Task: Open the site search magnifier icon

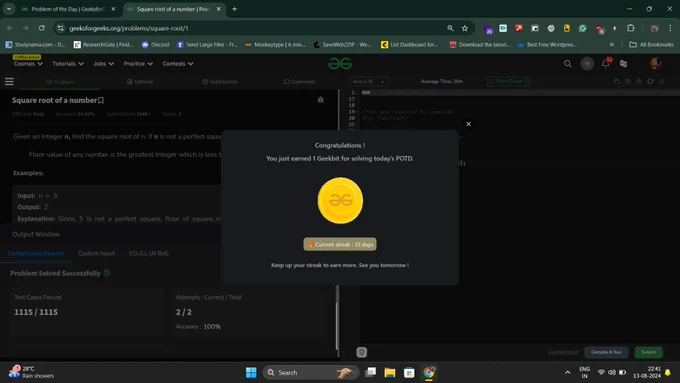Action: point(568,64)
